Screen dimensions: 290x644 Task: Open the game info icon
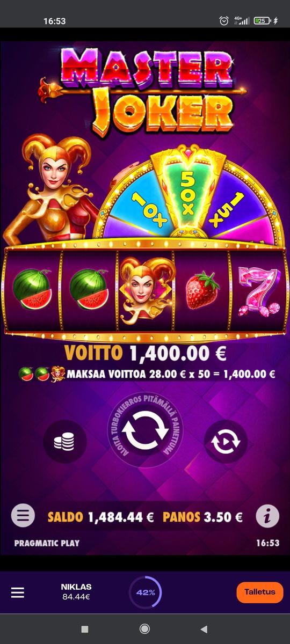click(267, 517)
